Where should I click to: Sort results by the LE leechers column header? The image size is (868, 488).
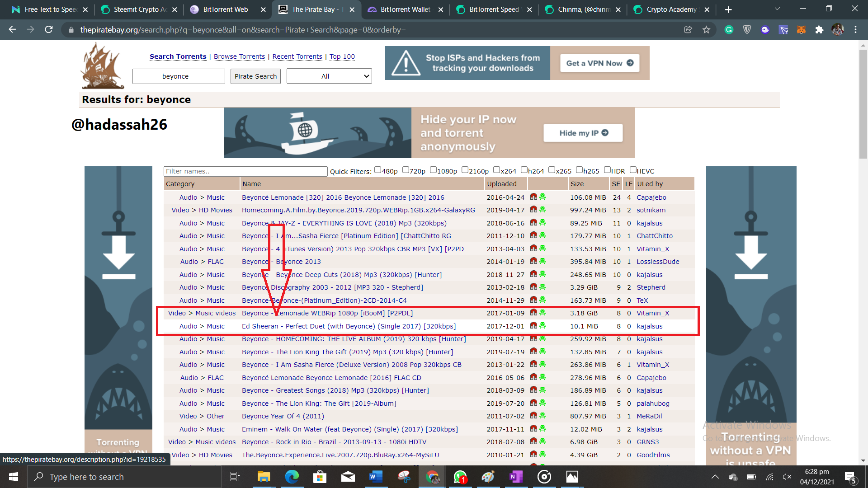tap(629, 184)
